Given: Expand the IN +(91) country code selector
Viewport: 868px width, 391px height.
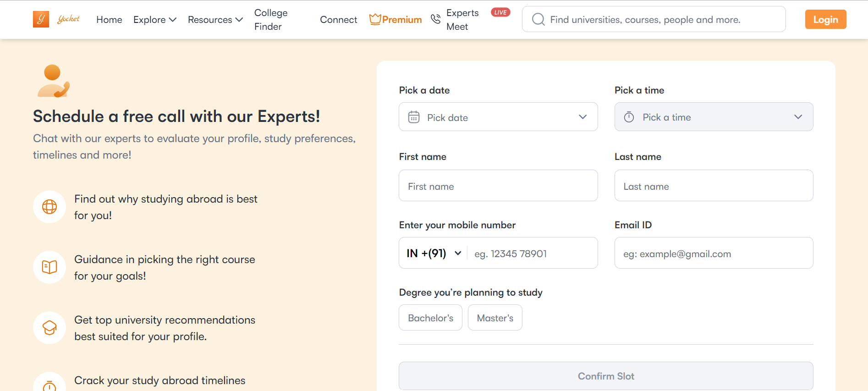Looking at the screenshot, I should coord(434,253).
